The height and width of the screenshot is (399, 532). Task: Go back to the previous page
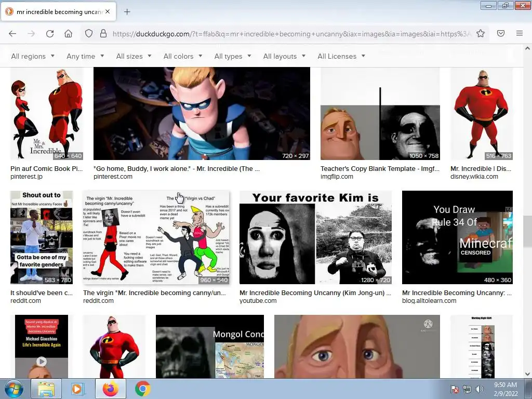(12, 34)
